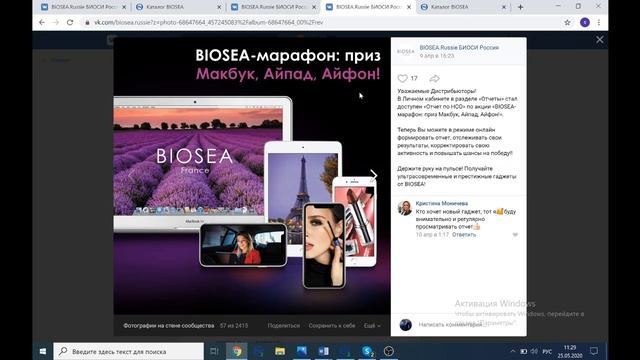Open the Windows Start menu
Screen dimensions: 640x360
click(x=43, y=351)
